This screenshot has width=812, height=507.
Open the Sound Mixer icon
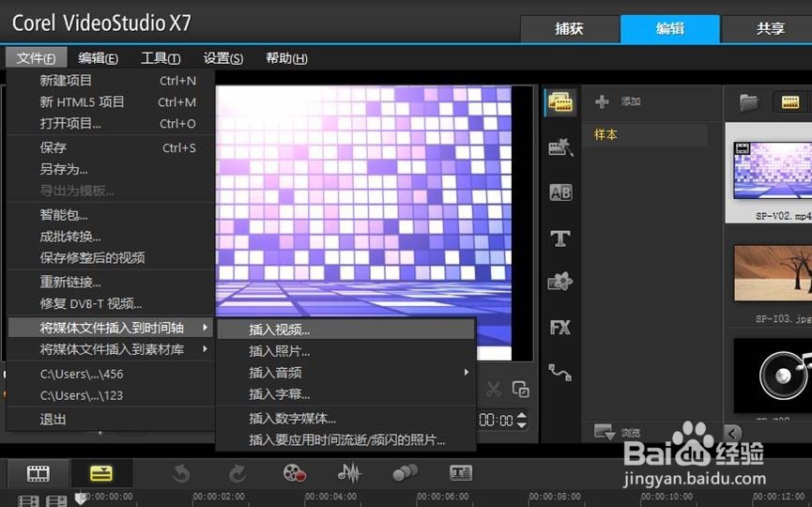pyautogui.click(x=349, y=472)
